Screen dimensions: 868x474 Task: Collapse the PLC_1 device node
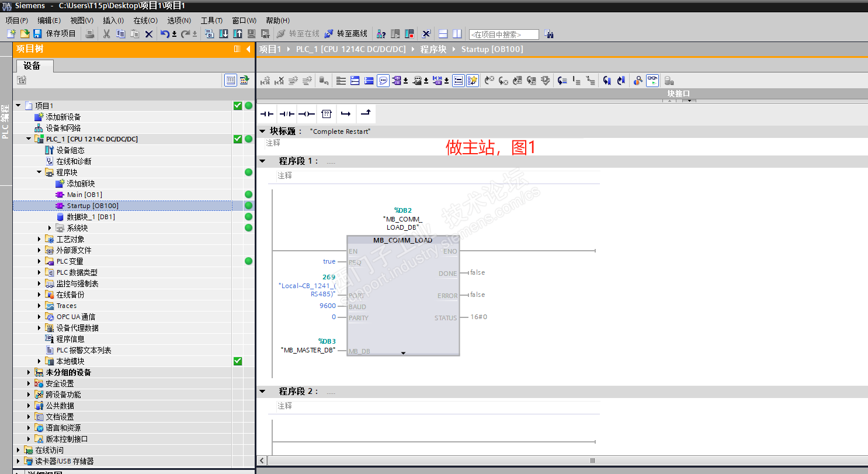click(29, 139)
